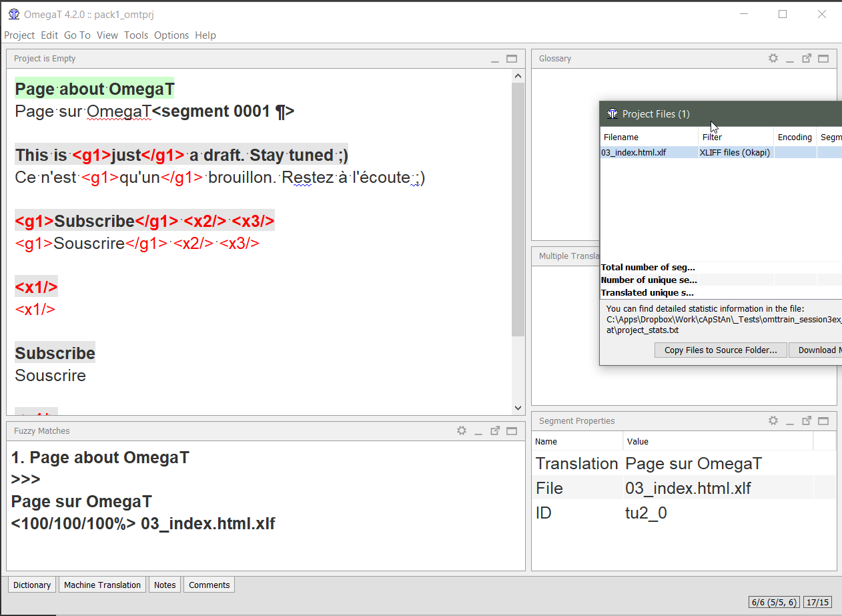Switch to the Notes tab
This screenshot has height=616, width=842.
coord(165,585)
